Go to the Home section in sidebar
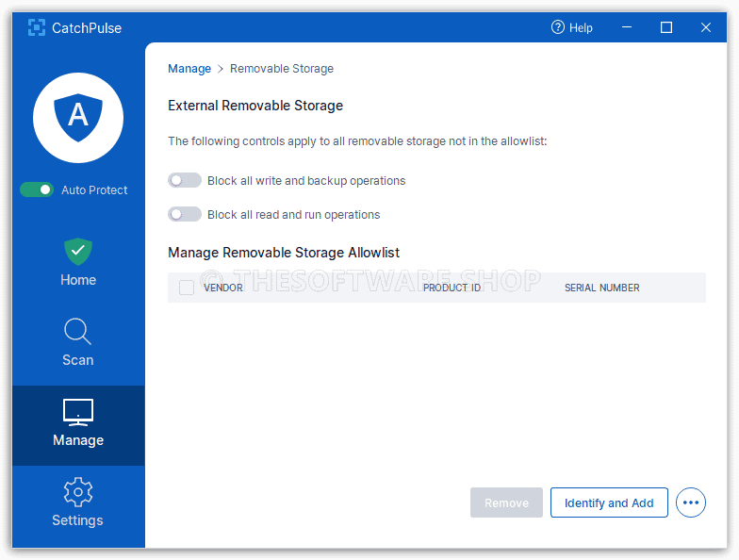 pos(78,263)
